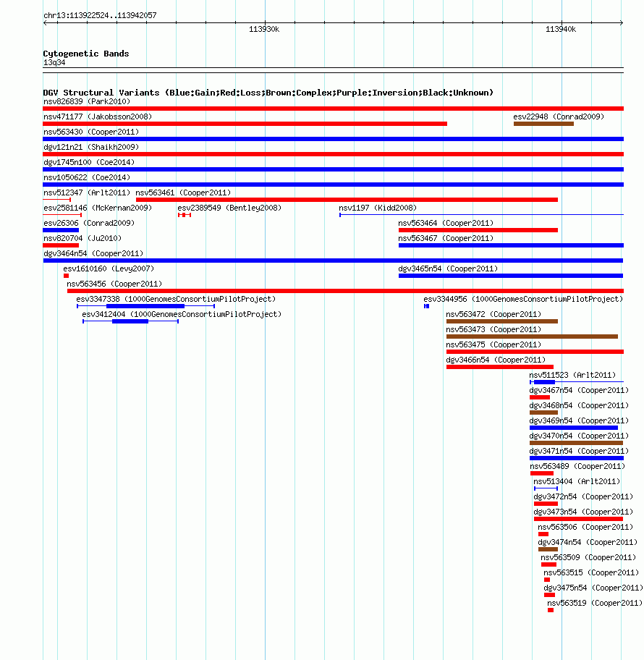This screenshot has height=660, width=644.
Task: Select the nsv563506 (Cooper2011) label
Action: pyautogui.click(x=585, y=527)
